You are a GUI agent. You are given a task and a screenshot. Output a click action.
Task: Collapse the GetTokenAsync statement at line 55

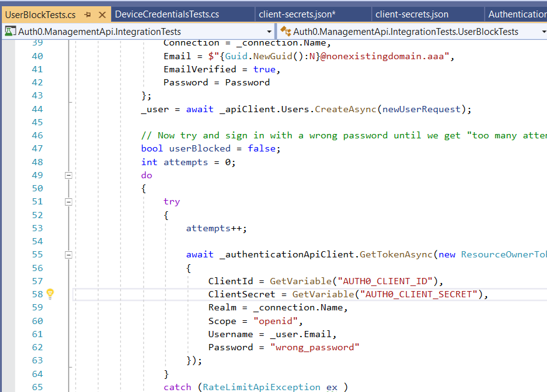[x=69, y=255]
